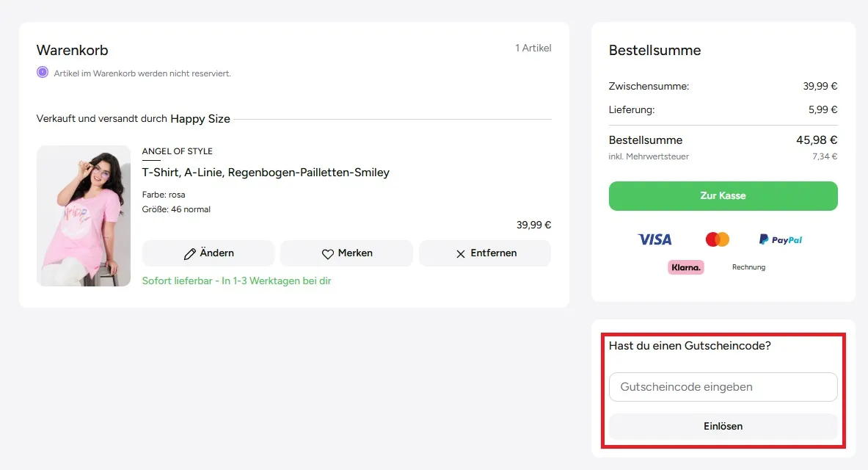Focus the Gutscheincode eingeben field
868x470 pixels.
[723, 387]
